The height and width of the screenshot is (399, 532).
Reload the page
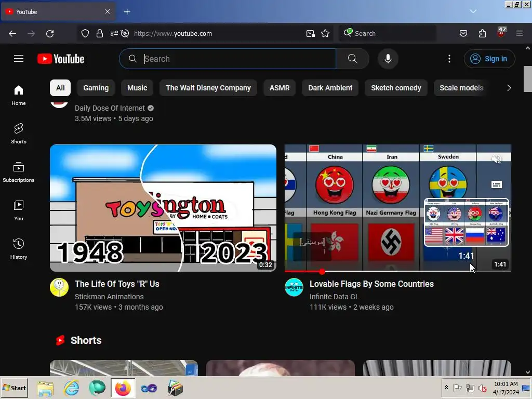50,34
